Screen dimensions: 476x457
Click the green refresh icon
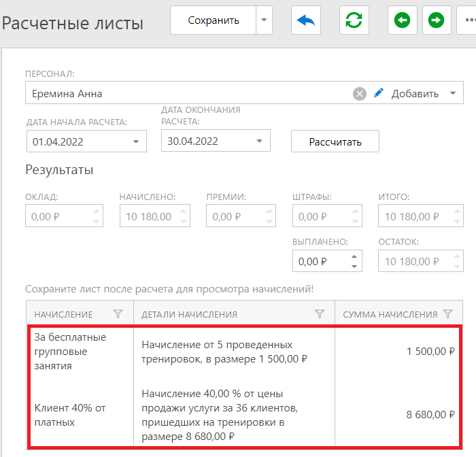(354, 20)
